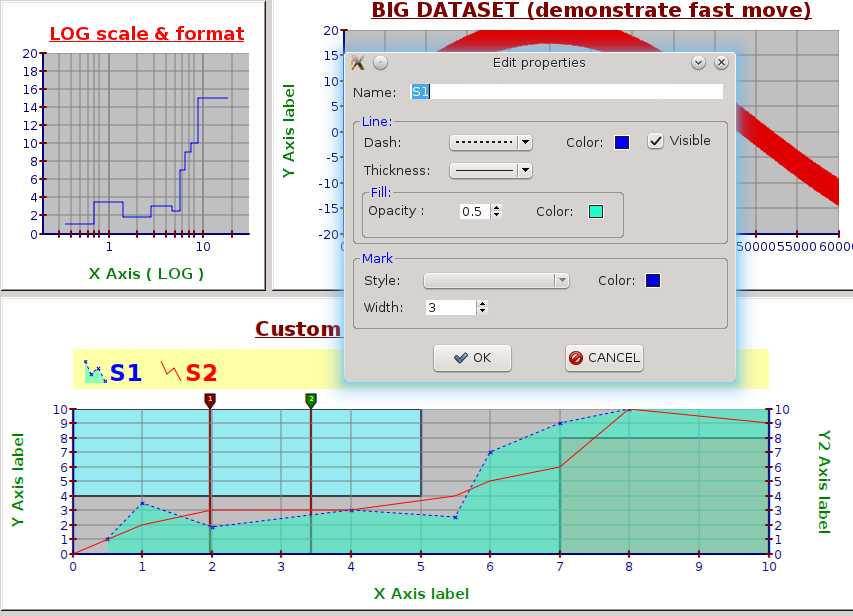Pick the Line color swatch

622,143
